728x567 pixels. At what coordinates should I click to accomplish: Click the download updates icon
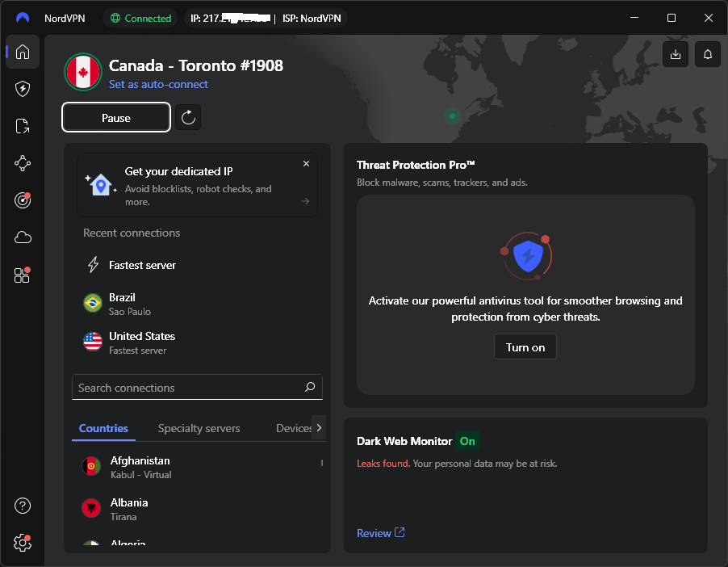675,54
